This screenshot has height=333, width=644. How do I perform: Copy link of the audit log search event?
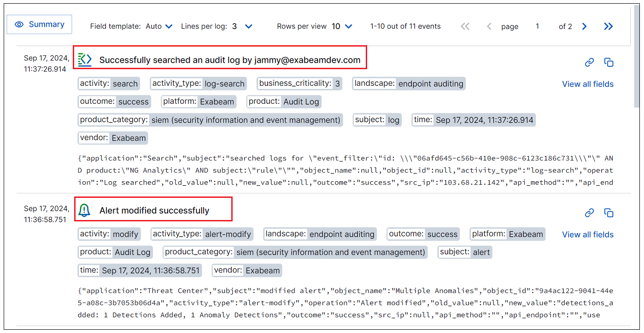[589, 62]
